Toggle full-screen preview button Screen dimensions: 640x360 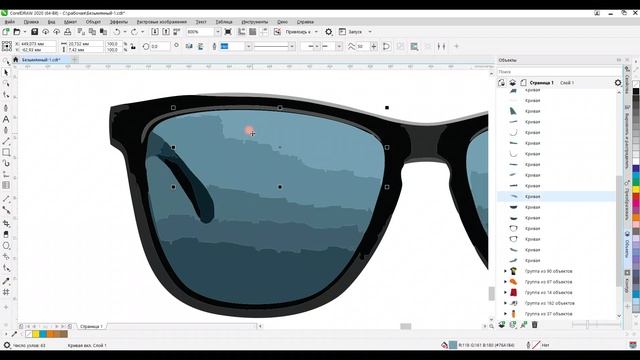click(228, 32)
